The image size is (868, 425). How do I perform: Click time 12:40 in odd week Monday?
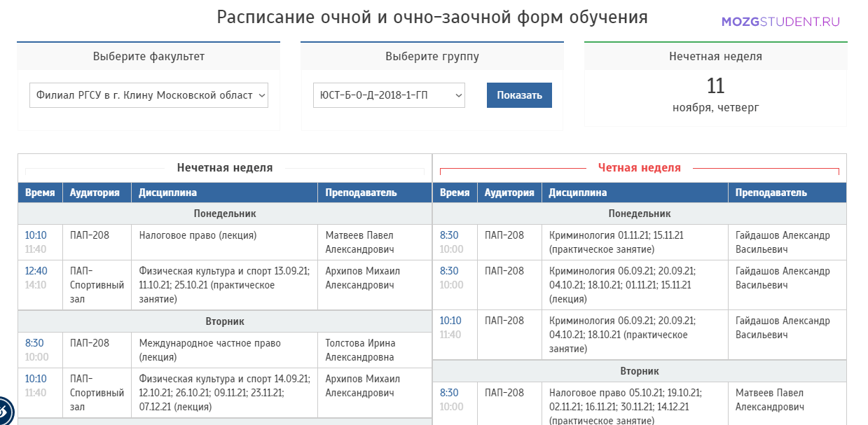36,271
